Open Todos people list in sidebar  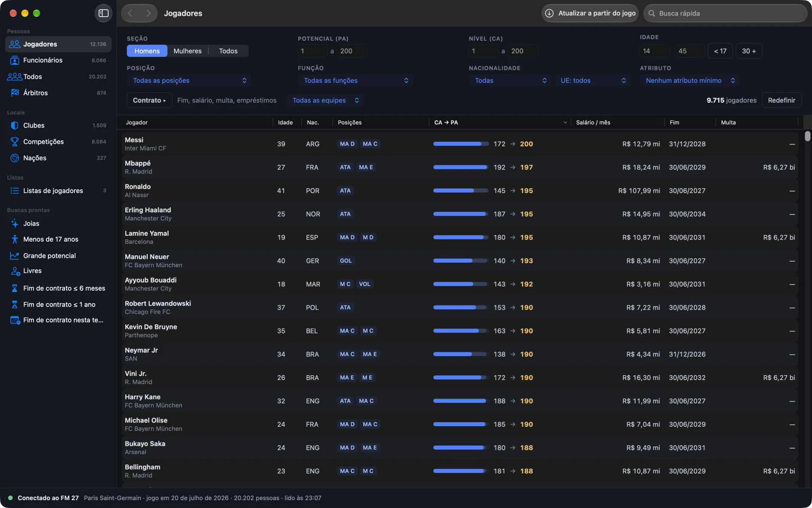[x=58, y=76]
